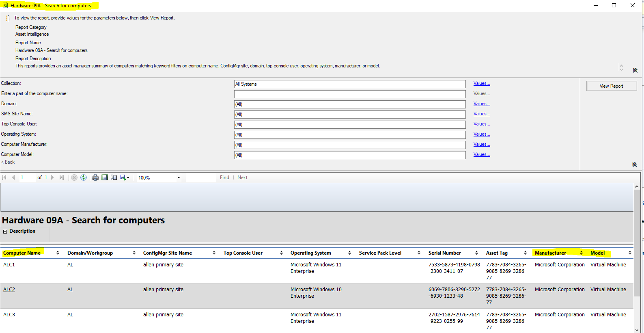
Task: Click the Collection field showing All Systems
Action: [350, 84]
